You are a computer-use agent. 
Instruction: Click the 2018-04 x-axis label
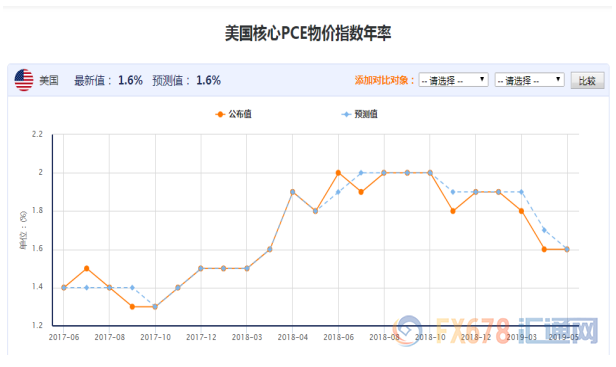(x=293, y=337)
